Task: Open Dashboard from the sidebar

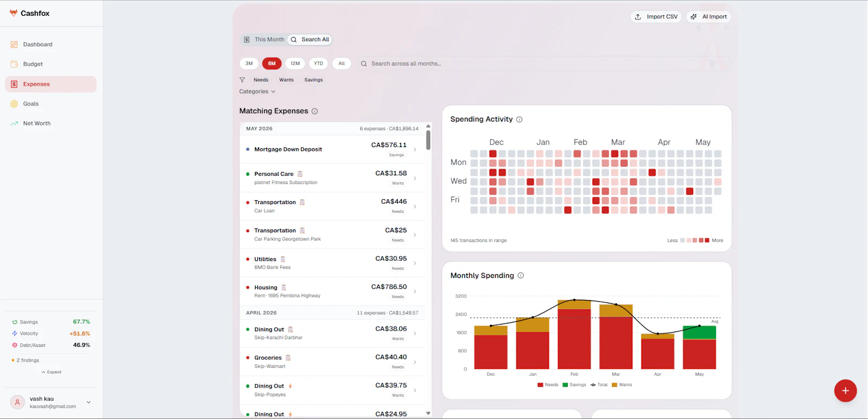Action: [51, 45]
